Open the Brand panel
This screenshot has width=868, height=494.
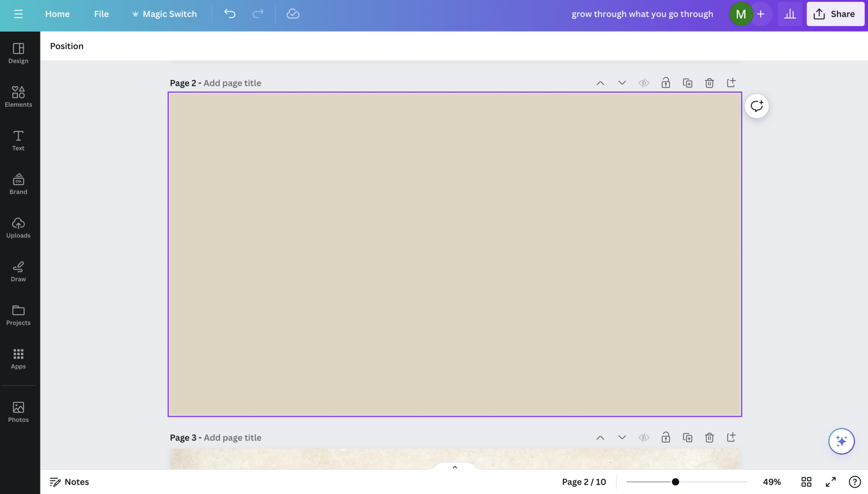click(x=18, y=183)
